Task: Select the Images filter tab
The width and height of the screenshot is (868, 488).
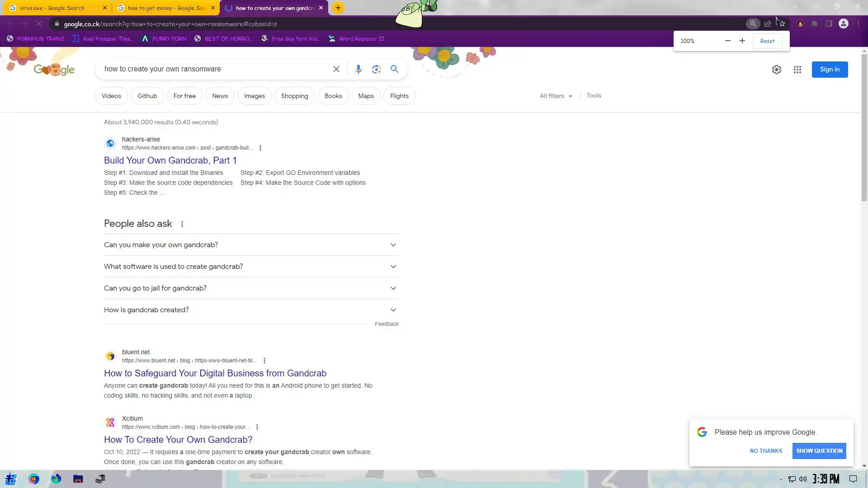Action: click(x=254, y=96)
